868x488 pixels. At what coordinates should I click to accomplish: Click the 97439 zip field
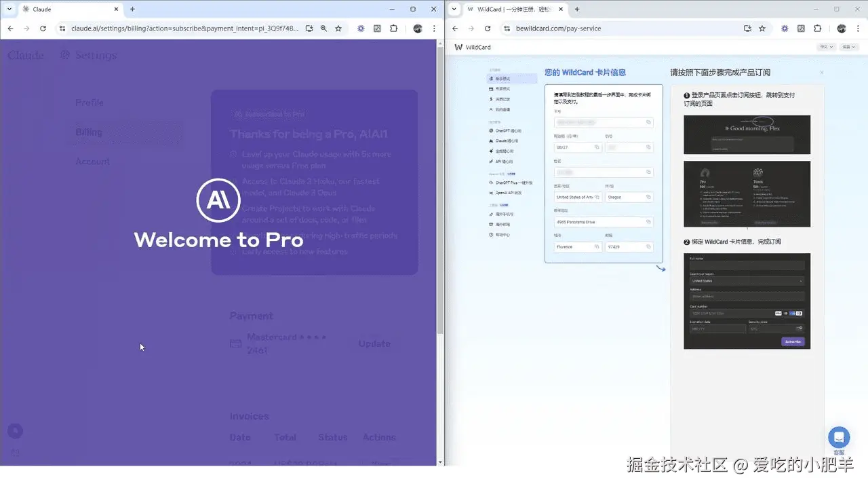(629, 247)
